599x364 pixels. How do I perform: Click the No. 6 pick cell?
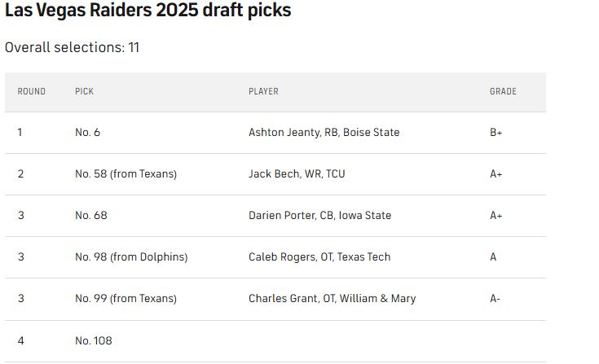point(87,132)
